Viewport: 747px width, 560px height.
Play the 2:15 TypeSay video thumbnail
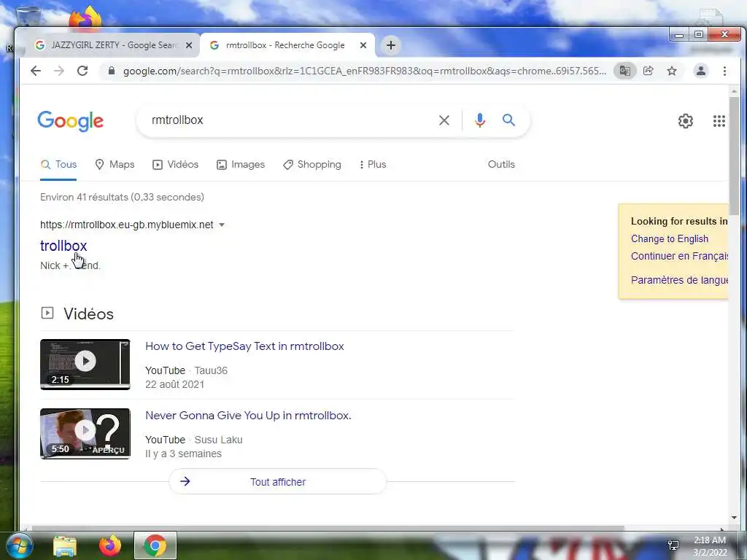85,365
